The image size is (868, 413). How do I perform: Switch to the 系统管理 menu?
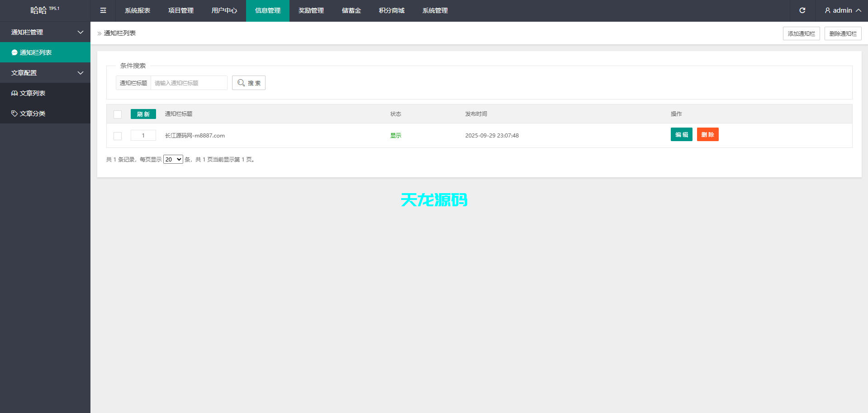point(435,10)
